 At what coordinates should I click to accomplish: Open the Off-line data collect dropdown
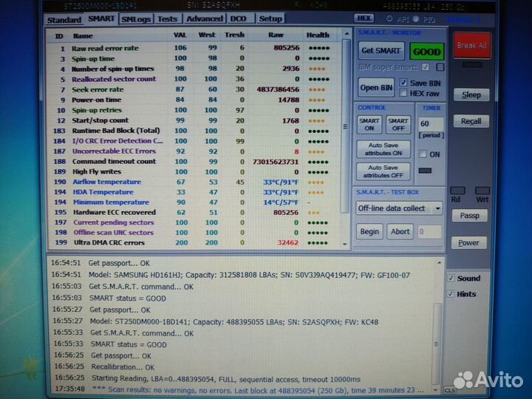pyautogui.click(x=399, y=208)
